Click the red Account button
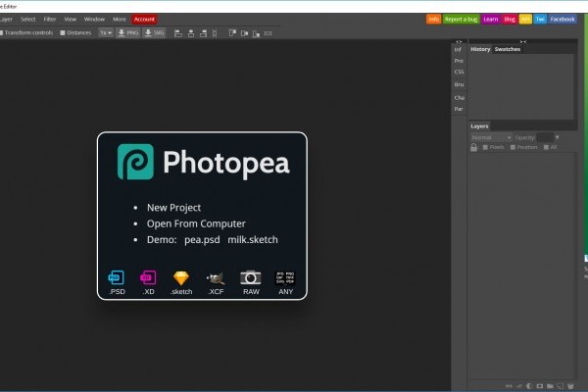 (x=144, y=20)
